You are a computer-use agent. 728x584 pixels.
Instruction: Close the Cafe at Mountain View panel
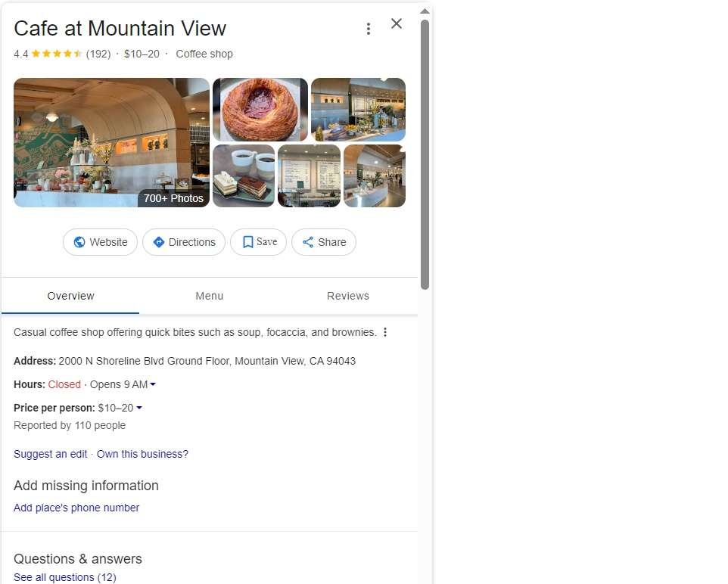(396, 23)
